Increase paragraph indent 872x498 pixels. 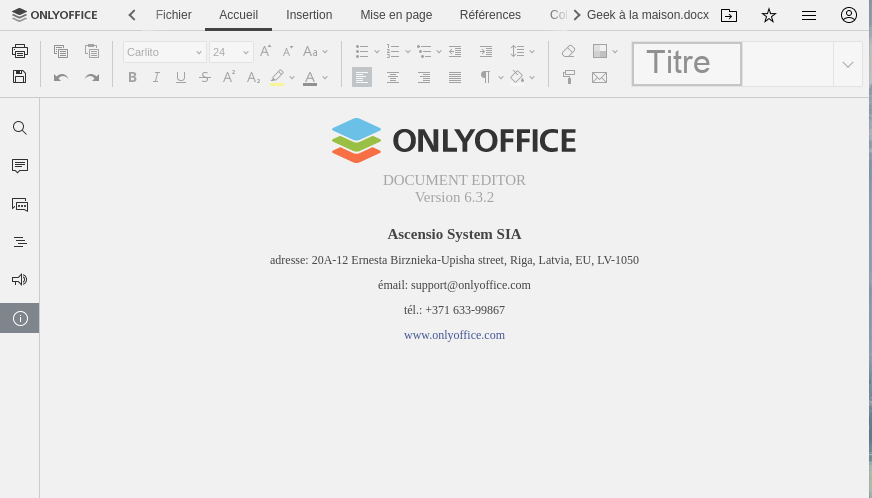point(485,51)
